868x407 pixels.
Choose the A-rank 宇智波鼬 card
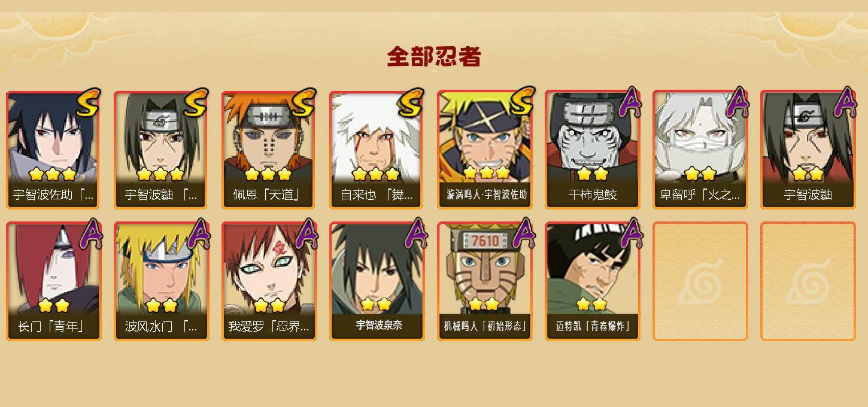[x=808, y=150]
